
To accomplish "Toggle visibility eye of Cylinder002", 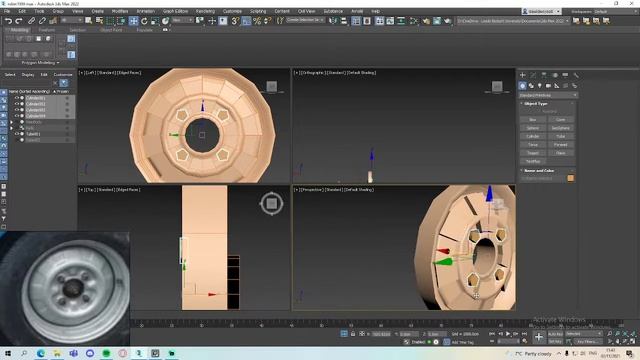I will pyautogui.click(x=17, y=104).
